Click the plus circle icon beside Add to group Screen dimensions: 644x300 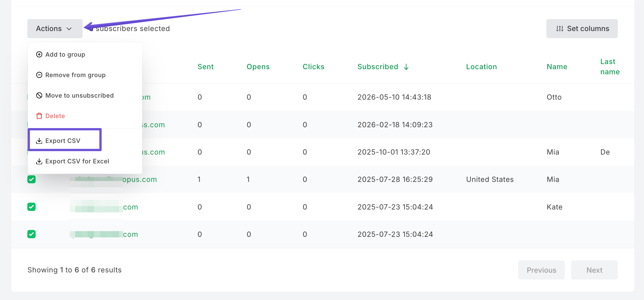tap(39, 54)
